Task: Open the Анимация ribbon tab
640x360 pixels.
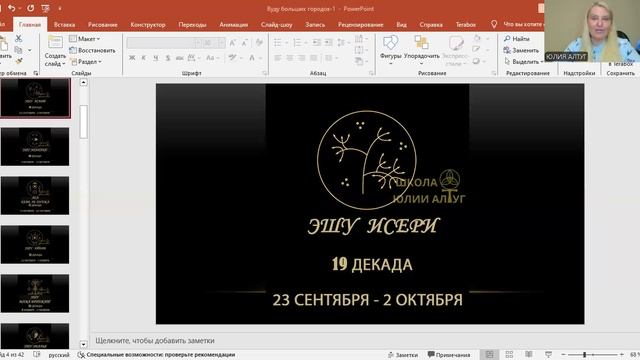Action: pyautogui.click(x=233, y=24)
